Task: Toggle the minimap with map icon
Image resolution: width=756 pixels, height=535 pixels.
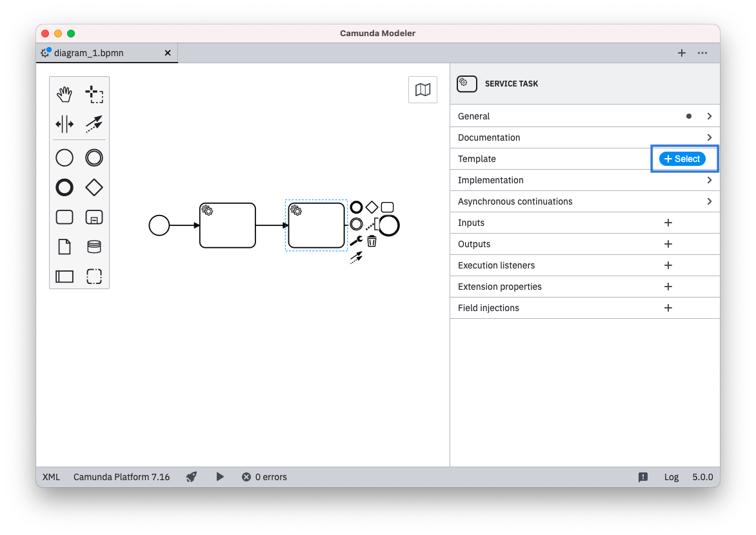Action: (423, 90)
